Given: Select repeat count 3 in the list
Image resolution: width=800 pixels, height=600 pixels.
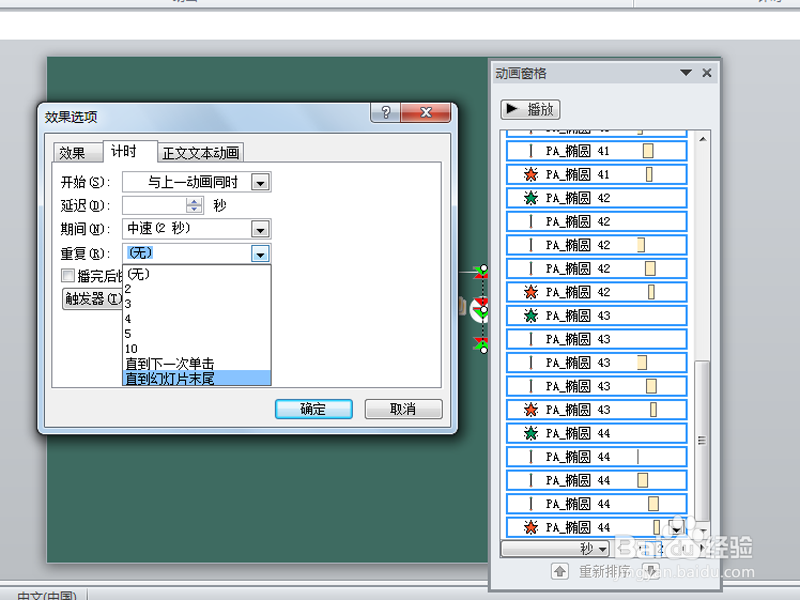Looking at the screenshot, I should 196,304.
